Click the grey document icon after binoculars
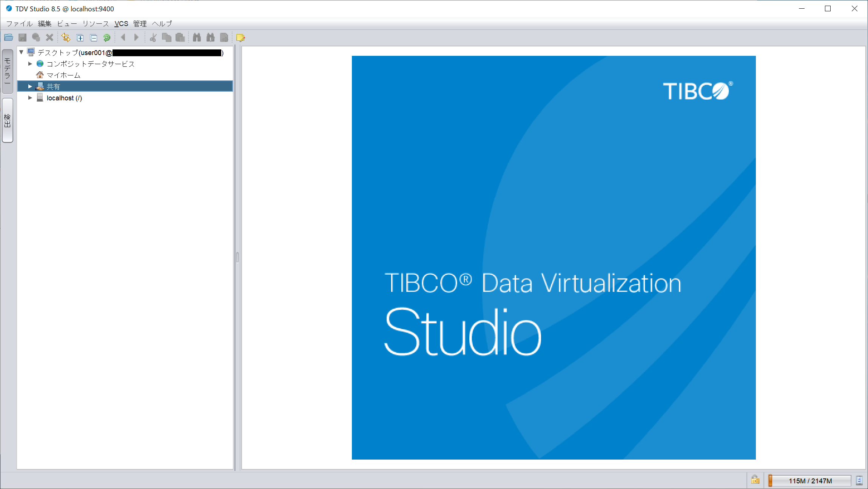The image size is (868, 489). pyautogui.click(x=224, y=37)
